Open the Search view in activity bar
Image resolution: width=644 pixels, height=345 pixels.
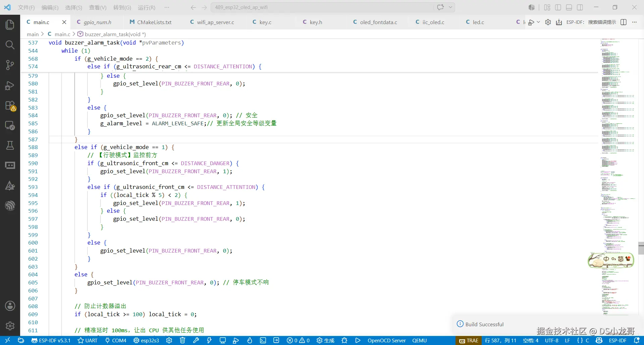coord(10,45)
